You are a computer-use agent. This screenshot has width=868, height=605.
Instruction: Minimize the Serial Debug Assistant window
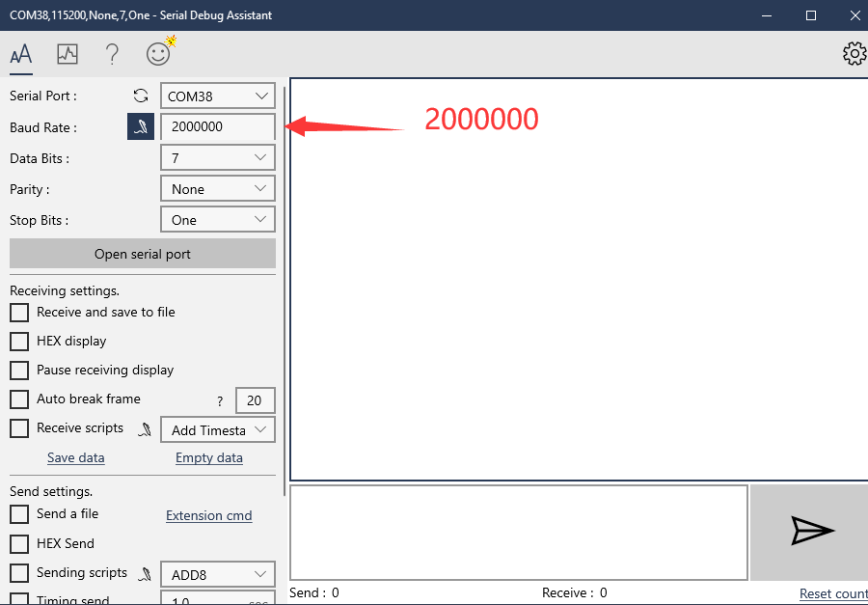click(x=767, y=15)
